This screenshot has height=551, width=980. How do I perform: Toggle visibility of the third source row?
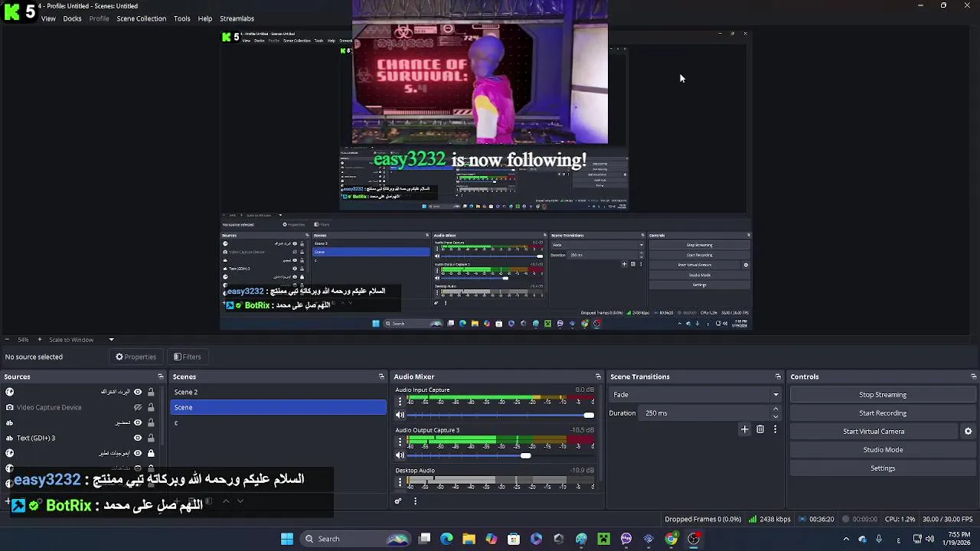[138, 422]
